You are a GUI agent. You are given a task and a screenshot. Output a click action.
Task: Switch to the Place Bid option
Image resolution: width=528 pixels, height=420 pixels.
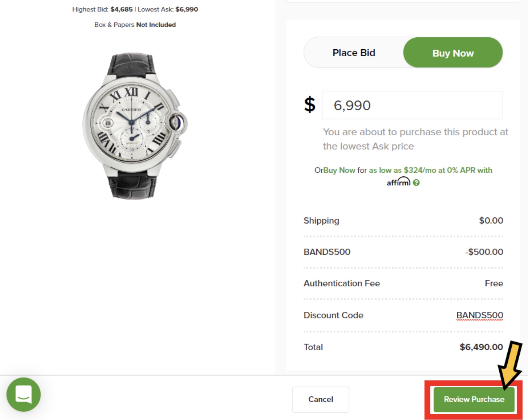click(354, 53)
